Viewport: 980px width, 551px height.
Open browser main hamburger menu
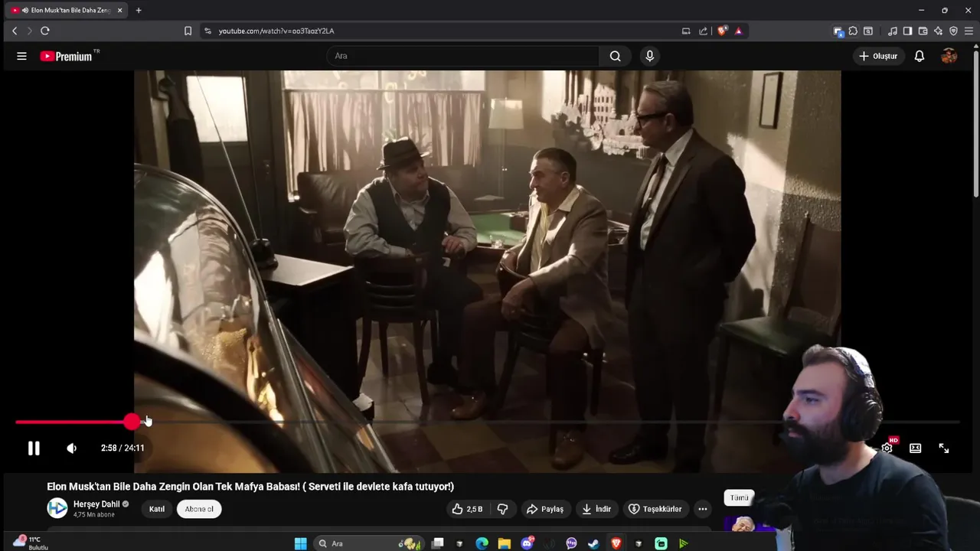[x=969, y=31]
